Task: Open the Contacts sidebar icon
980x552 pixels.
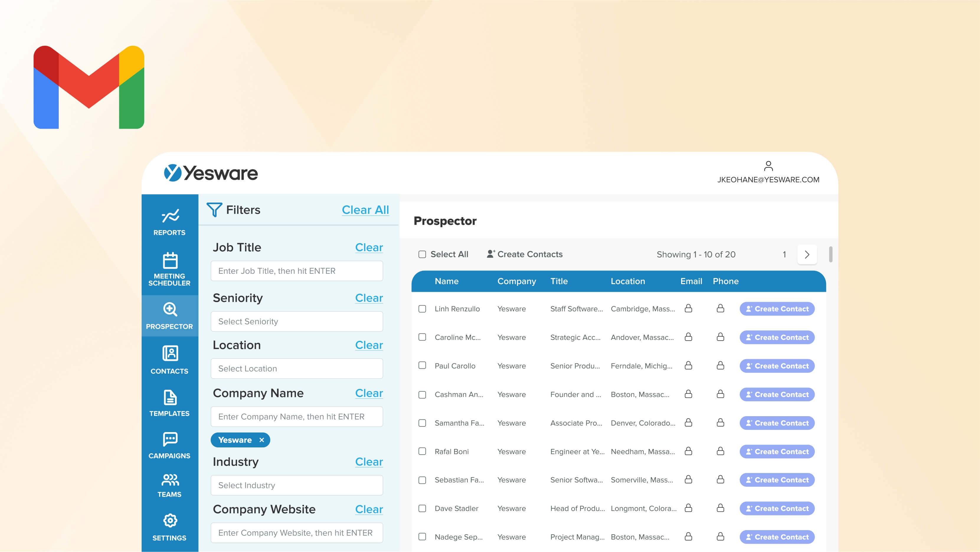Action: (x=170, y=353)
